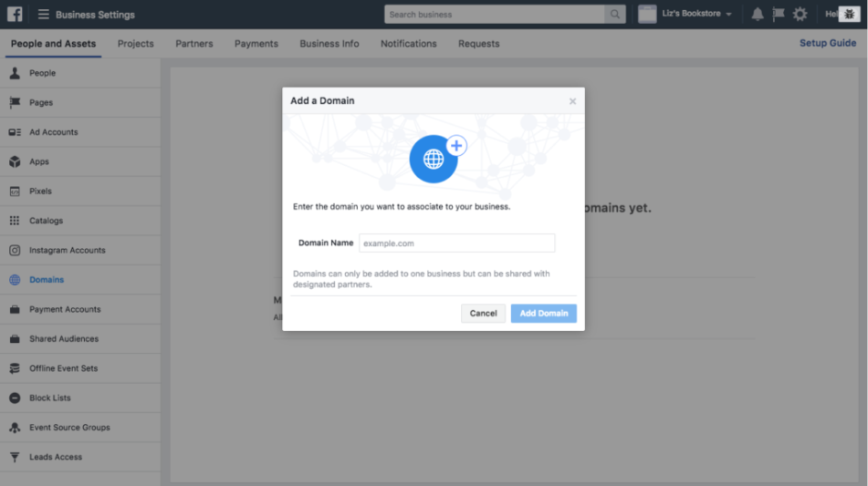The width and height of the screenshot is (868, 486).
Task: Open the notifications bell icon
Action: [x=757, y=15]
